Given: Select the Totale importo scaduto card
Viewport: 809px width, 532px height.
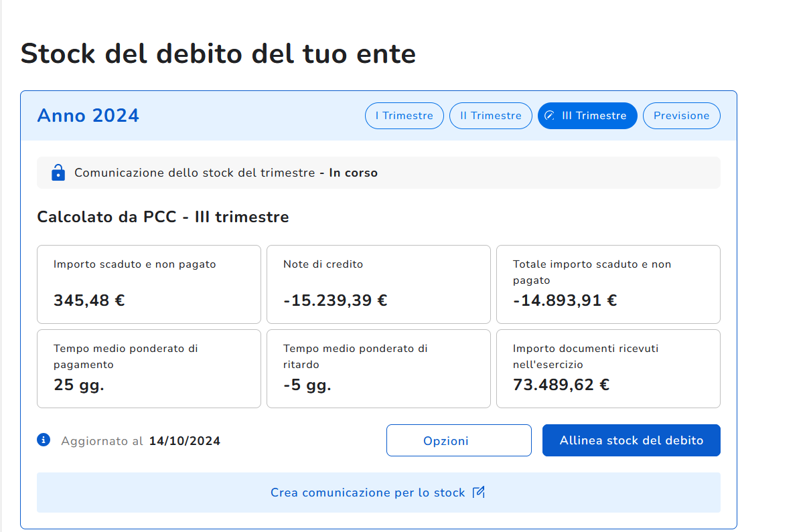Looking at the screenshot, I should point(607,284).
